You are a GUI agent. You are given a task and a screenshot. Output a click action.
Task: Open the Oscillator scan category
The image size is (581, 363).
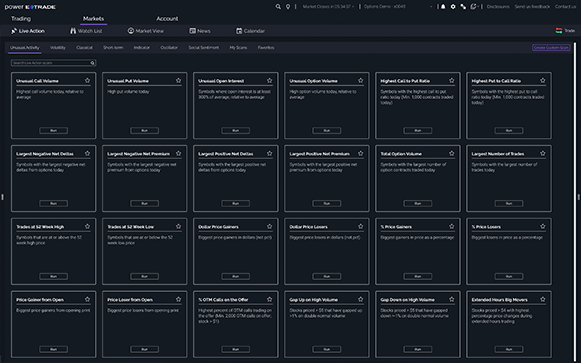point(169,47)
